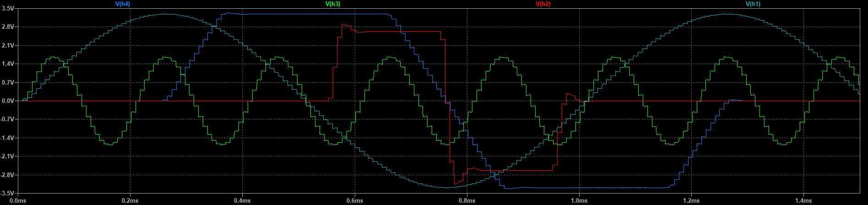Select the V(h2) trace label

tap(543, 4)
